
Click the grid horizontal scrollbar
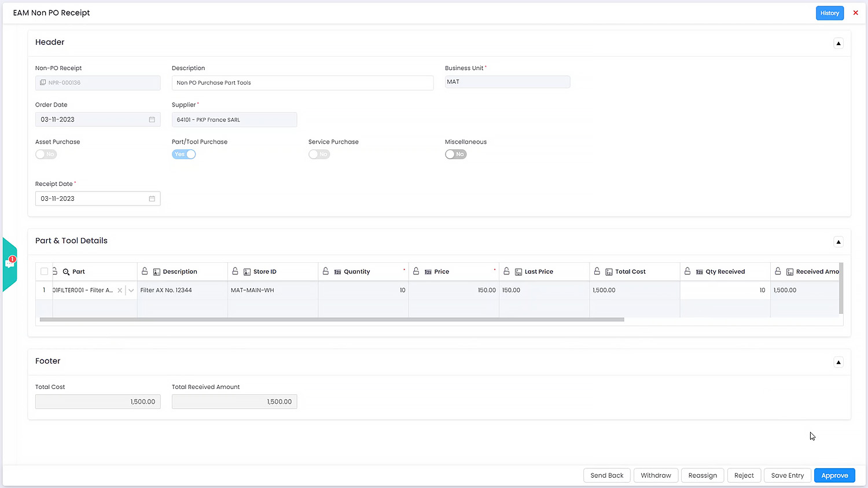click(x=332, y=320)
